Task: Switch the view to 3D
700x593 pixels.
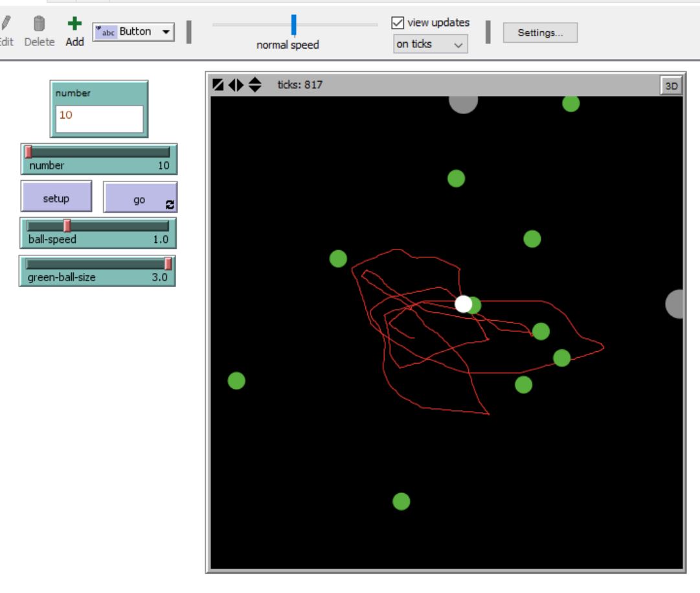Action: tap(671, 86)
